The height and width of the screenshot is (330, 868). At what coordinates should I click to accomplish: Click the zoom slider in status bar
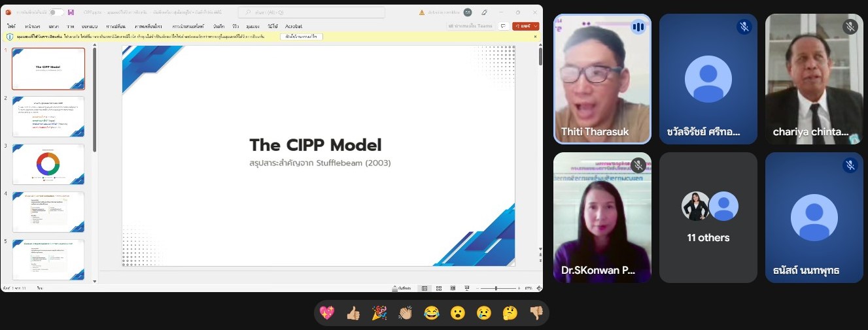click(496, 288)
